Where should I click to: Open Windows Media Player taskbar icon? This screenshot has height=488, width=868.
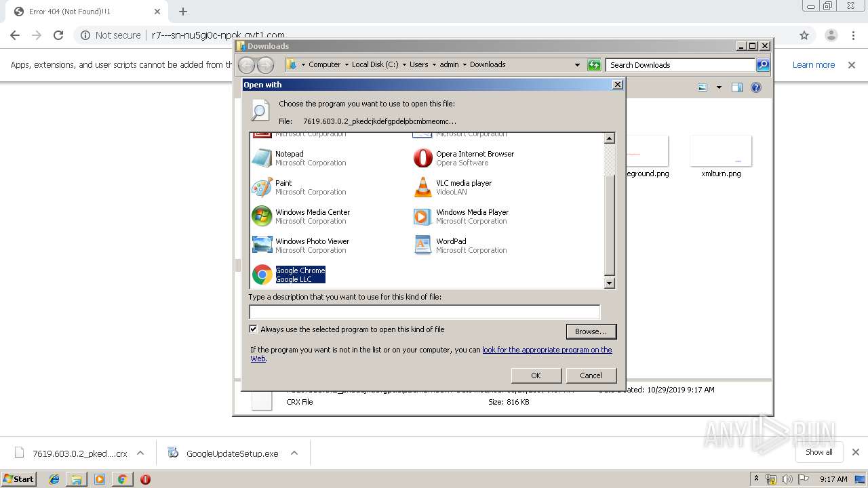click(x=100, y=479)
